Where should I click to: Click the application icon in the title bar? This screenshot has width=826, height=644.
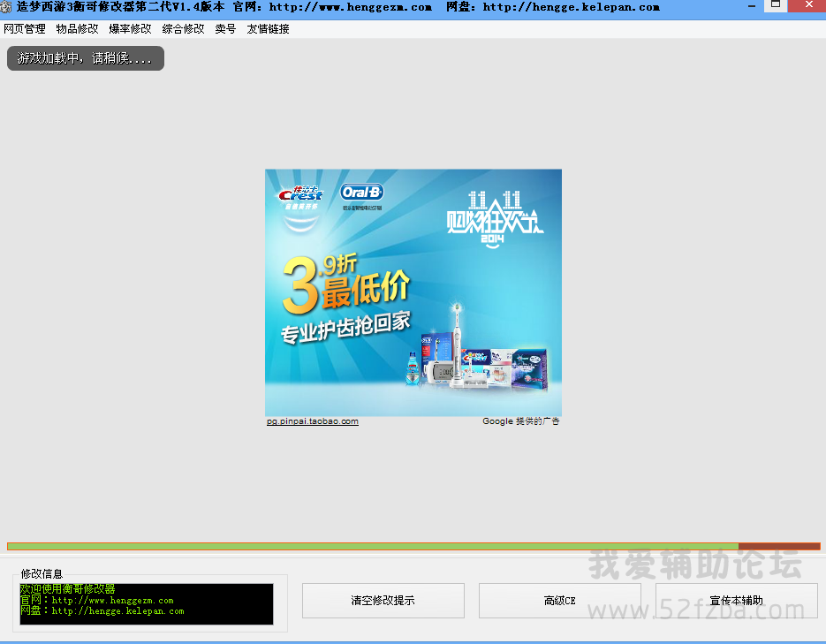click(x=7, y=6)
